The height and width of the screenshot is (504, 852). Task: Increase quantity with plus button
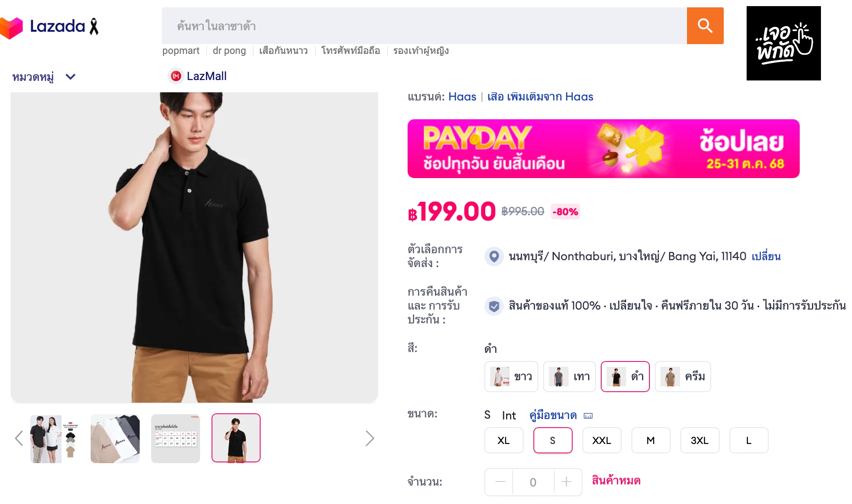tap(567, 482)
